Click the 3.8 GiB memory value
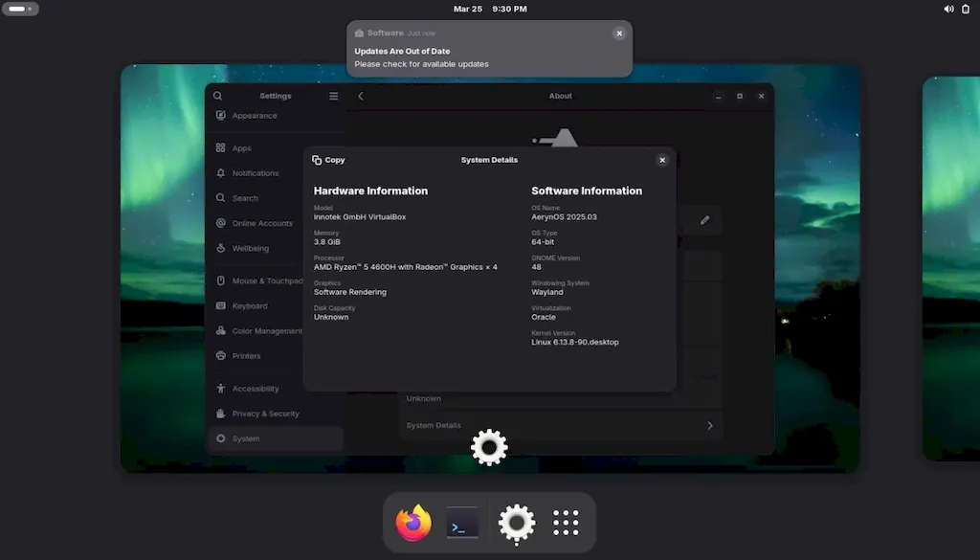 (x=327, y=242)
